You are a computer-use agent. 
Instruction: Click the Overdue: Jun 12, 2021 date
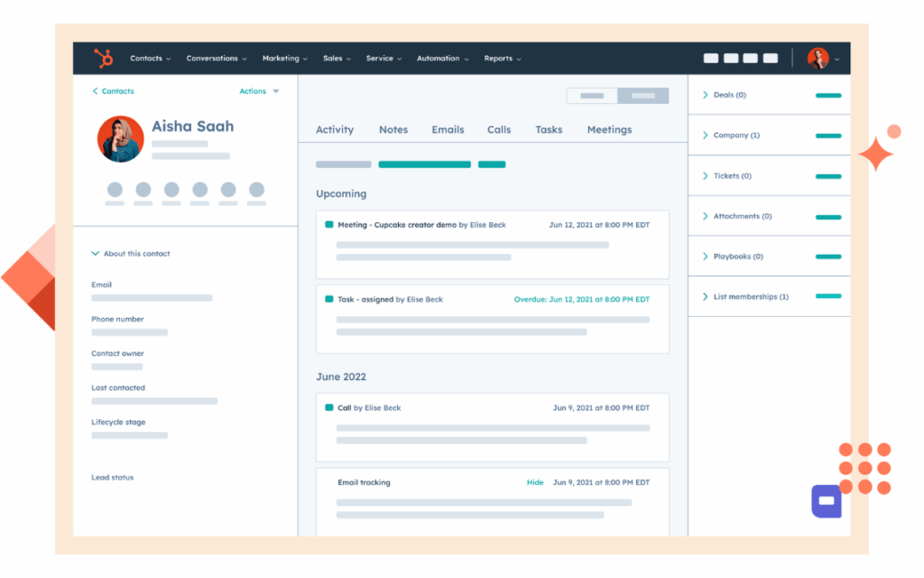click(x=582, y=300)
